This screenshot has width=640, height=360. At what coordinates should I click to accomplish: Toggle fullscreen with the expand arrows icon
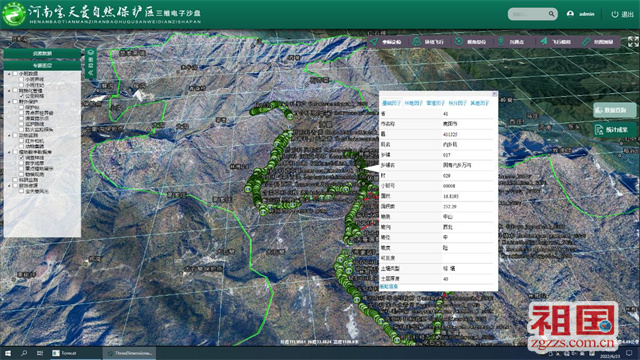tap(633, 41)
